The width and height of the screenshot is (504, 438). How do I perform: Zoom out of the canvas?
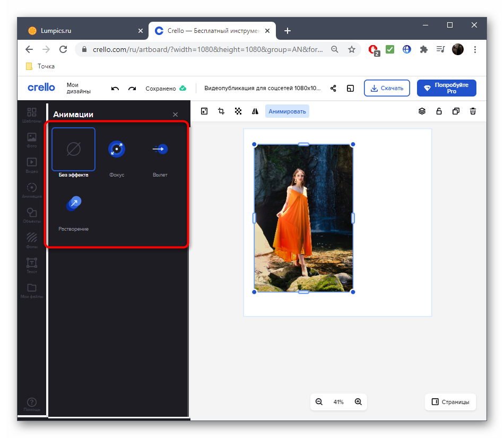point(319,402)
